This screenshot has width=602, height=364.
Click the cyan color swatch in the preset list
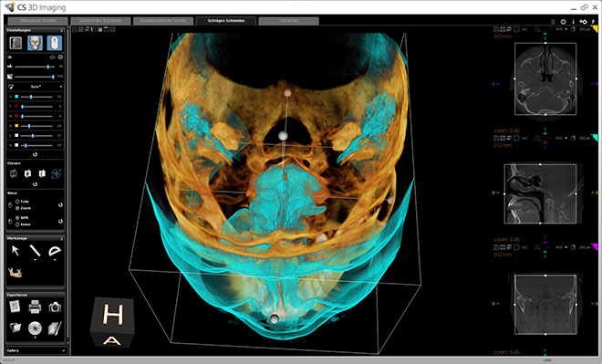(16, 97)
